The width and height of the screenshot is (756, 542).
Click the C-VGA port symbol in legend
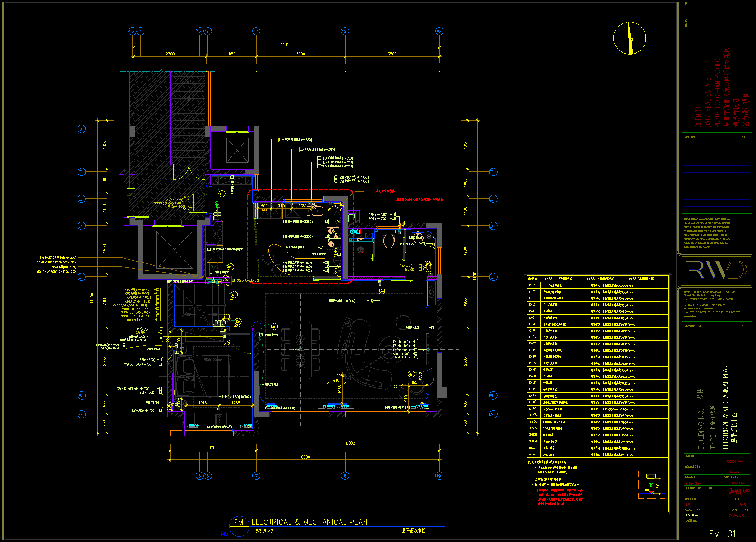coord(532,422)
